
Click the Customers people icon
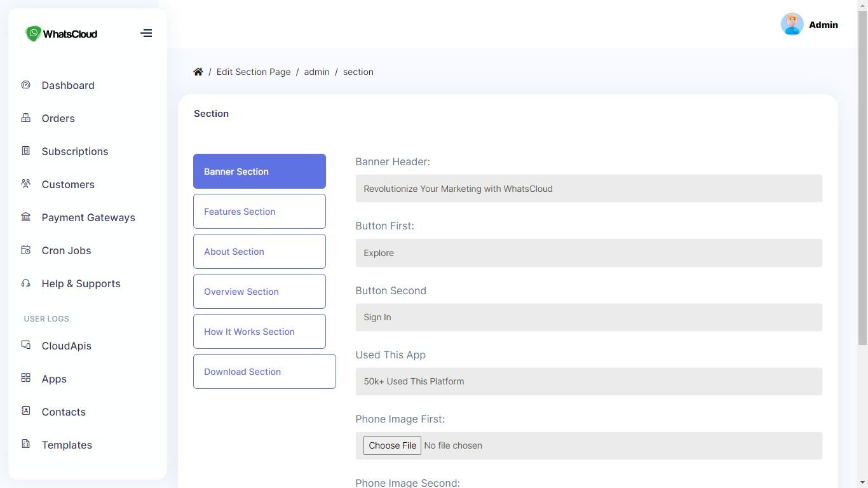[x=26, y=184]
